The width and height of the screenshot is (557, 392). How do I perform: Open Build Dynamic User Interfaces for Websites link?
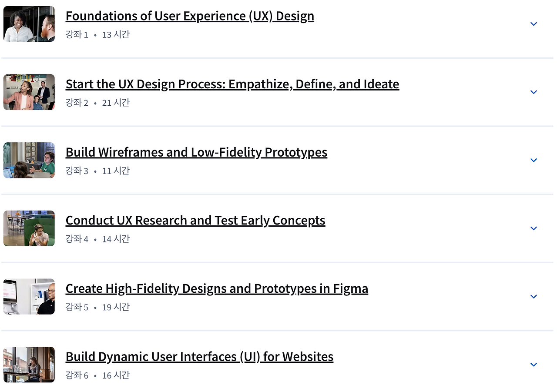point(199,357)
